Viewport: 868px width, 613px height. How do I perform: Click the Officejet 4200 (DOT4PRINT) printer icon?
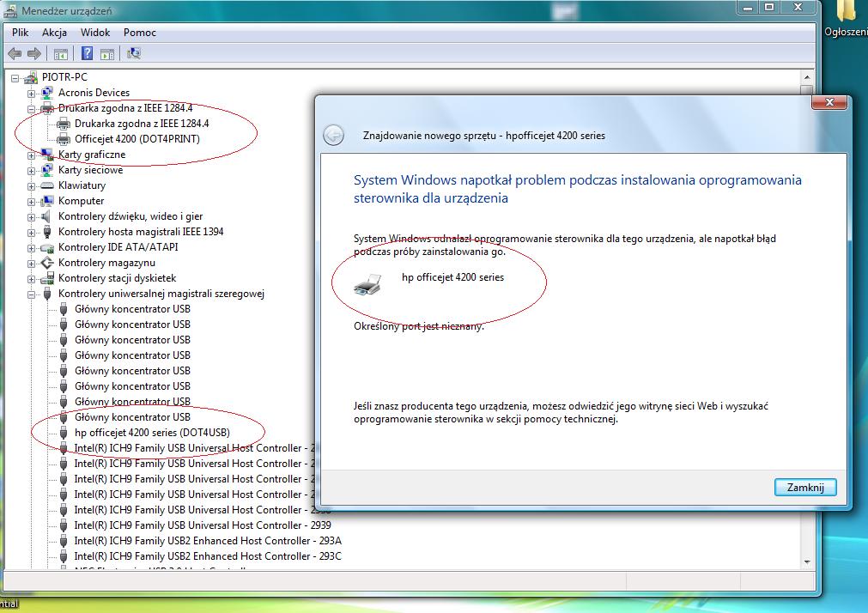coord(64,139)
